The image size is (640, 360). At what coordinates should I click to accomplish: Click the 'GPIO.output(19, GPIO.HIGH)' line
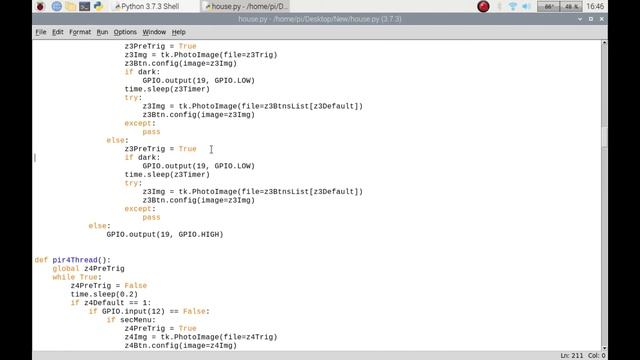point(165,234)
